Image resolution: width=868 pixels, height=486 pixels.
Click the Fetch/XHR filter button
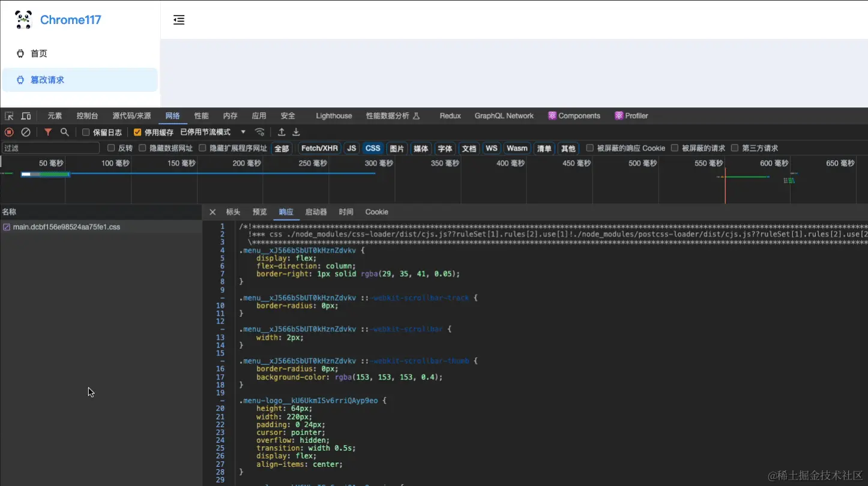[319, 148]
